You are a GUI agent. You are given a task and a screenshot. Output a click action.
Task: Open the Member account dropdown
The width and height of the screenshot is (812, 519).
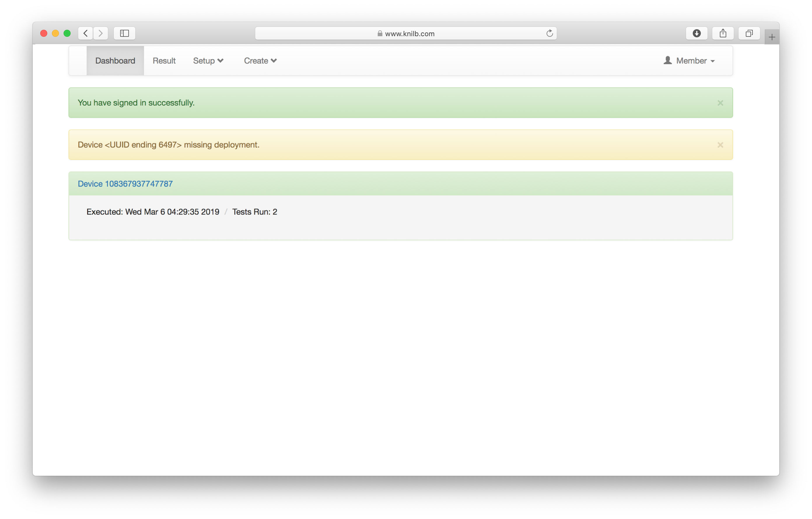click(689, 61)
